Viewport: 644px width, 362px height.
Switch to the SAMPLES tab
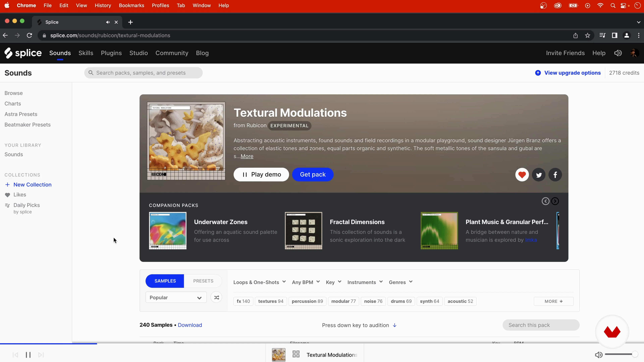pyautogui.click(x=165, y=281)
